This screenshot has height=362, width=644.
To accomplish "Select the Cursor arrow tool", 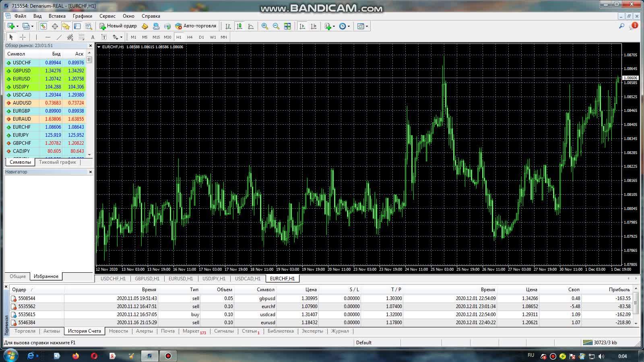I will coord(11,37).
